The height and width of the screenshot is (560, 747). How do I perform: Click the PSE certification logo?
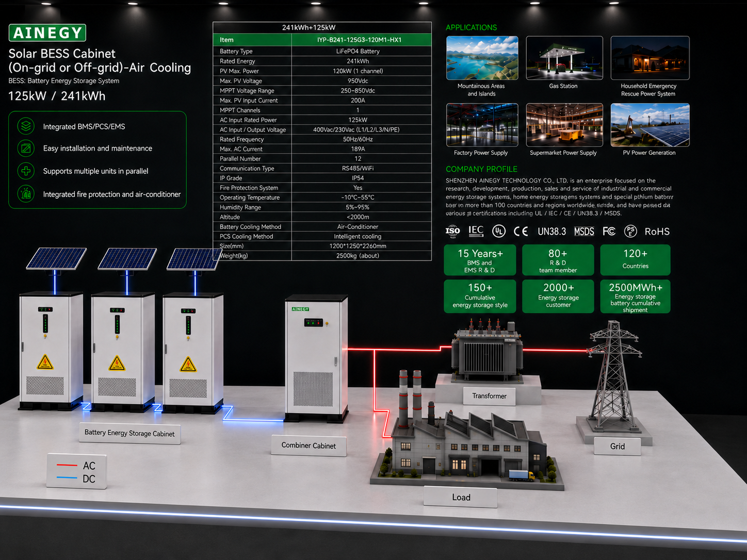pos(630,232)
